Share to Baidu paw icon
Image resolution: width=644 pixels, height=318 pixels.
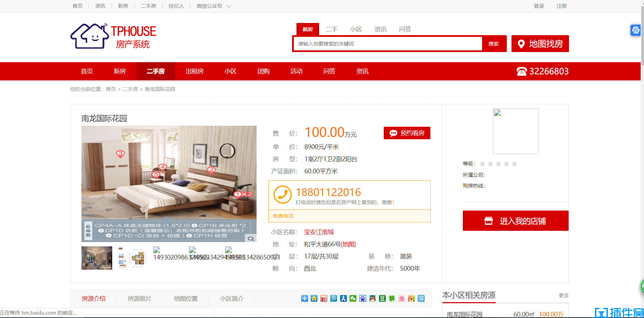tap(363, 298)
